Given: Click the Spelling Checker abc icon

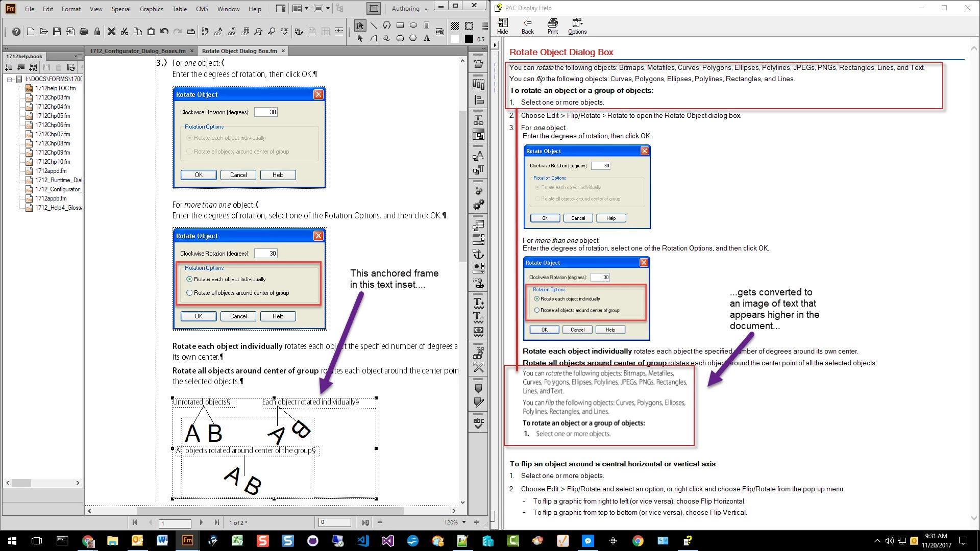Looking at the screenshot, I should (478, 423).
